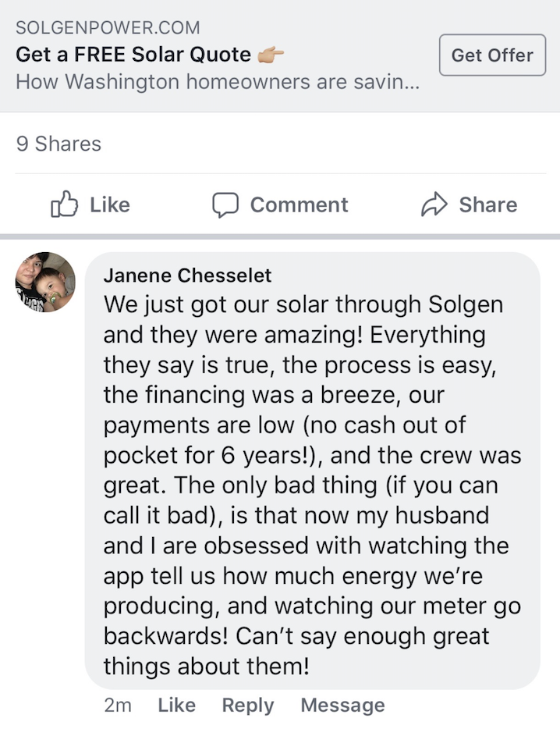Tap the post's Like text label
The image size is (560, 729).
(x=110, y=204)
